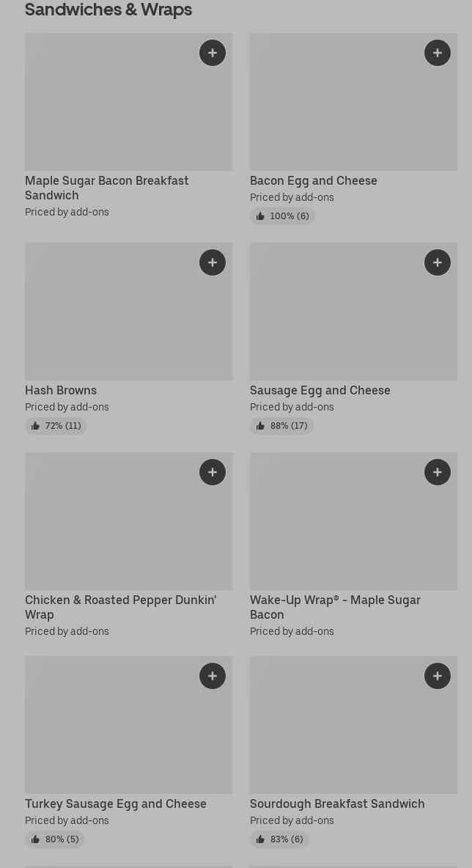Add Maple Sugar Bacon Breakfast Sandwich to cart
Image resolution: width=472 pixels, height=868 pixels.
(x=213, y=53)
